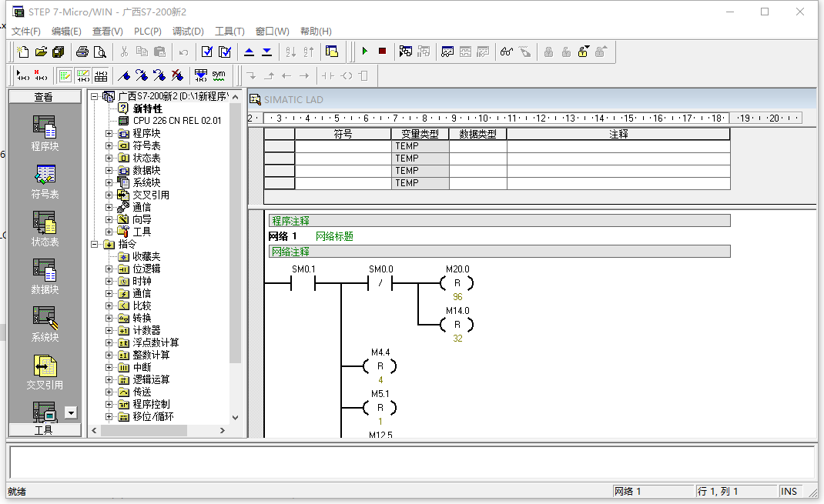Go to the next bookmark icon
824x504 pixels.
pyautogui.click(x=142, y=75)
